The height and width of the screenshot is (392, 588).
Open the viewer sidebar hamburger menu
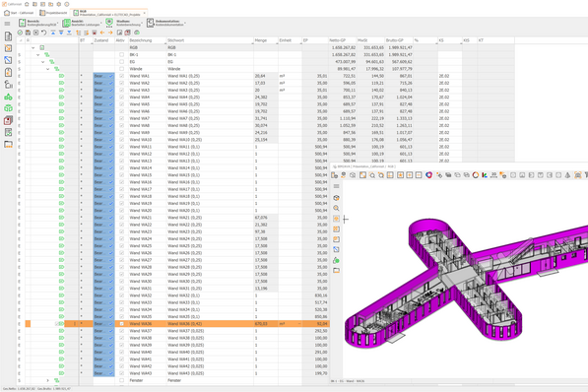(337, 186)
